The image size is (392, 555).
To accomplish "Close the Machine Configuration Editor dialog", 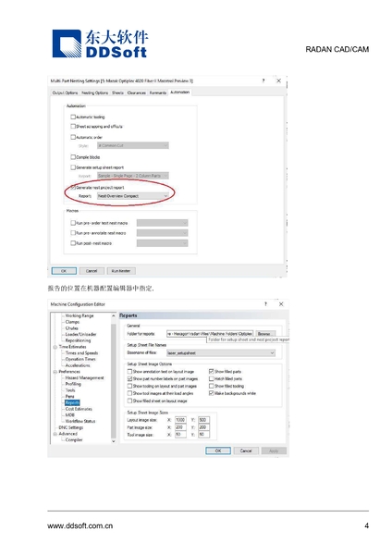I will click(281, 304).
